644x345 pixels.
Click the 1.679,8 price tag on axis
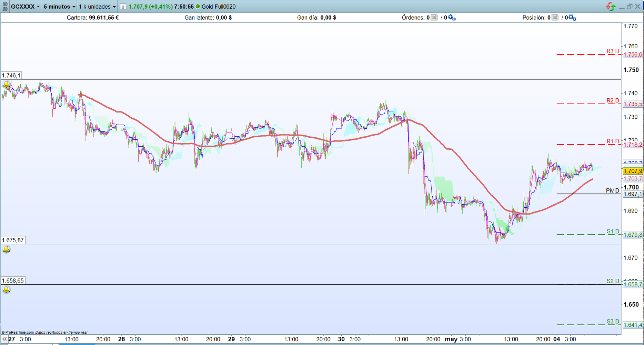633,235
